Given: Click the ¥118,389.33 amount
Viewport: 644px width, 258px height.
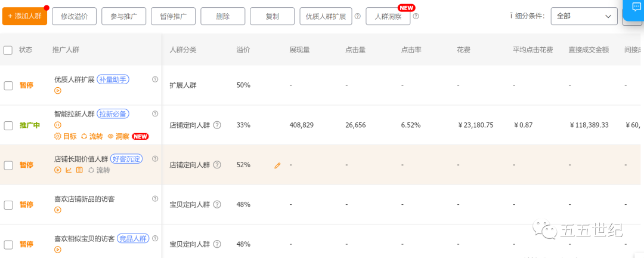Looking at the screenshot, I should [x=590, y=125].
